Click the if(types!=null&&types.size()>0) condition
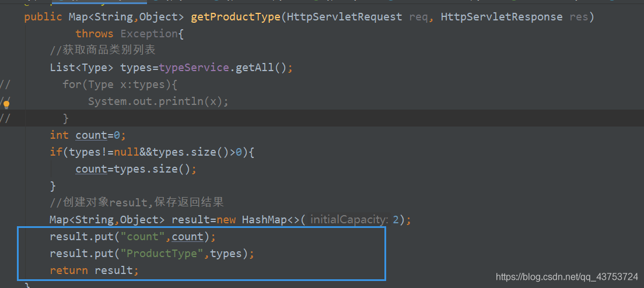644x288 pixels. [152, 152]
